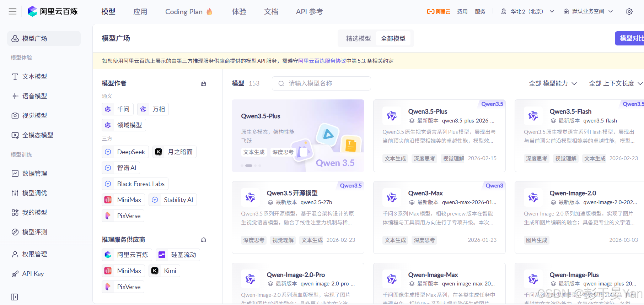Open the hamburger menu icon
The height and width of the screenshot is (305, 644).
pos(13,11)
